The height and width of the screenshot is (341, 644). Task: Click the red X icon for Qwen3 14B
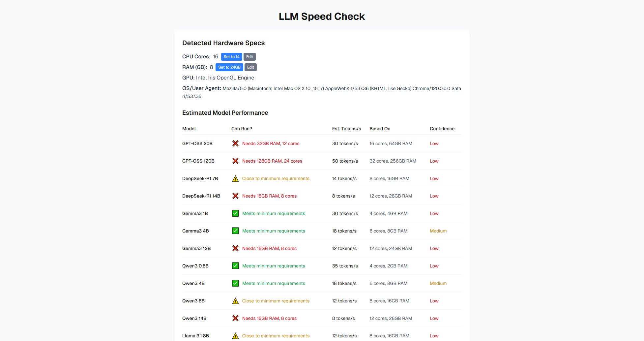235,318
